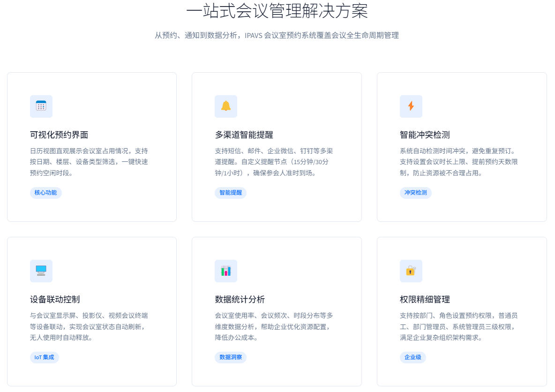This screenshot has height=392, width=555.
Task: Select the IoT 集成 tag
Action: point(44,357)
